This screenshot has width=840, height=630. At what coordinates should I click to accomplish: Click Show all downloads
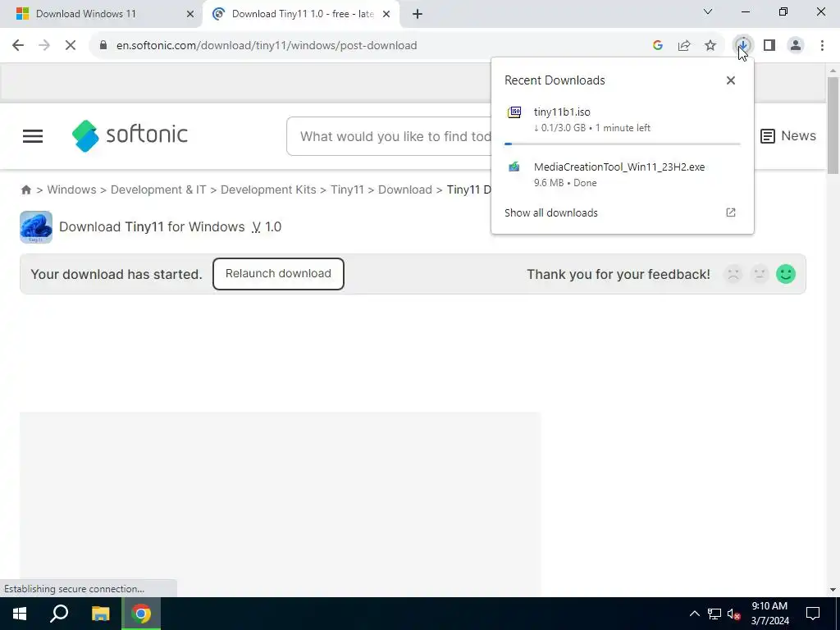coord(550,212)
